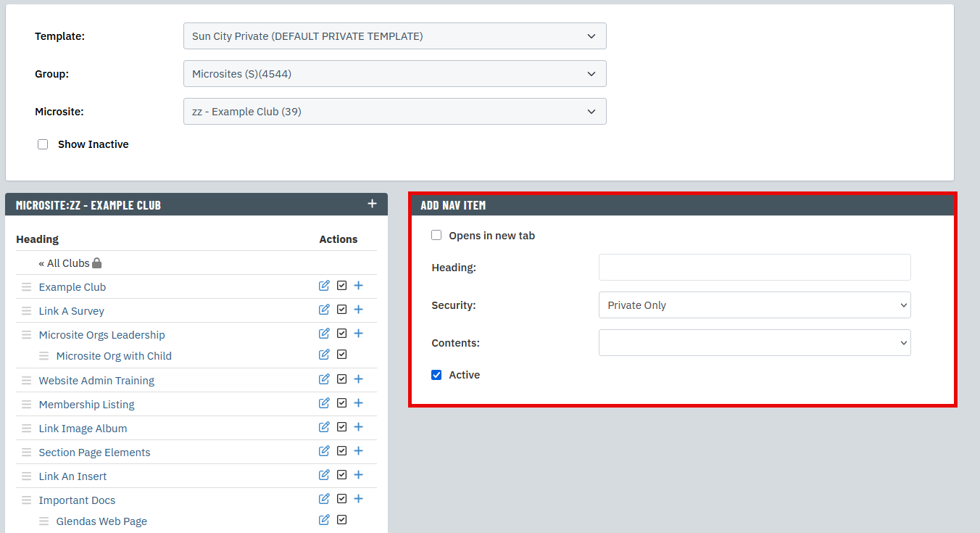
Task: Click the drag handle for Membership Listing
Action: (27, 405)
